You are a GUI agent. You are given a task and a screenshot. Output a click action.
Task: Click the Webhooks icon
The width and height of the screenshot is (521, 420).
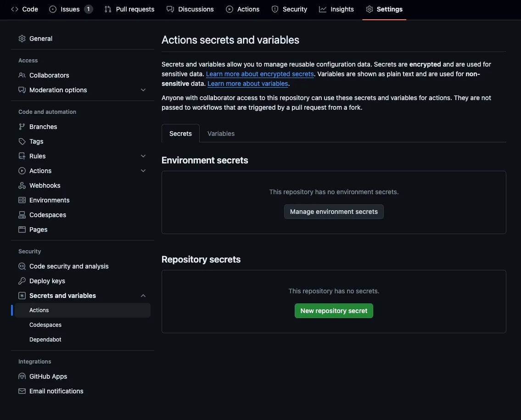[22, 185]
